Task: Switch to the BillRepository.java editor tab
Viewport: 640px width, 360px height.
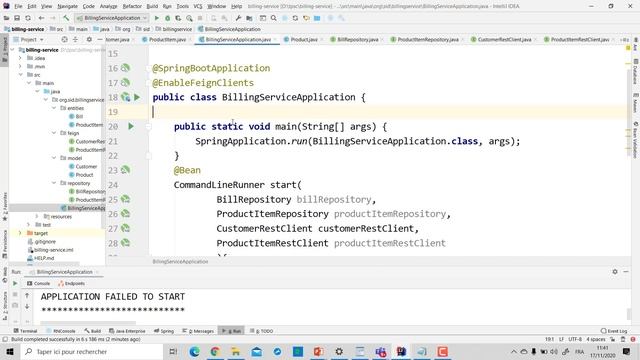Action: click(x=357, y=40)
